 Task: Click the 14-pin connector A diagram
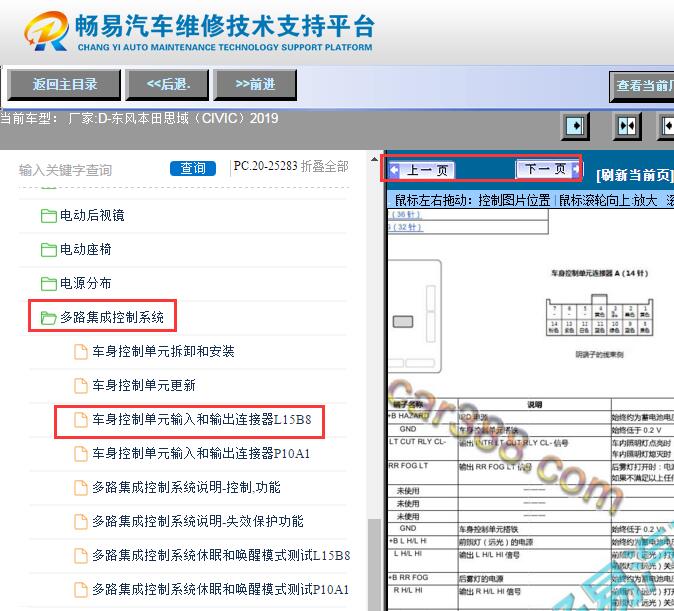click(600, 316)
